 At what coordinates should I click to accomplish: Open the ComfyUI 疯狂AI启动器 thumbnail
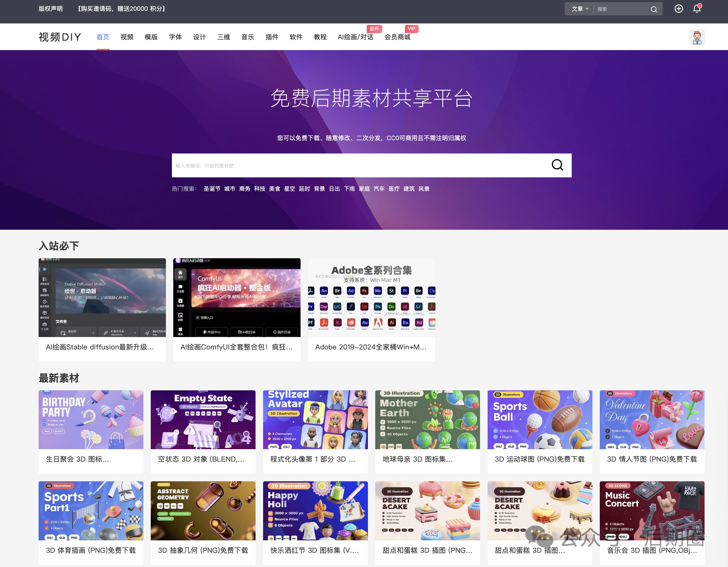237,297
